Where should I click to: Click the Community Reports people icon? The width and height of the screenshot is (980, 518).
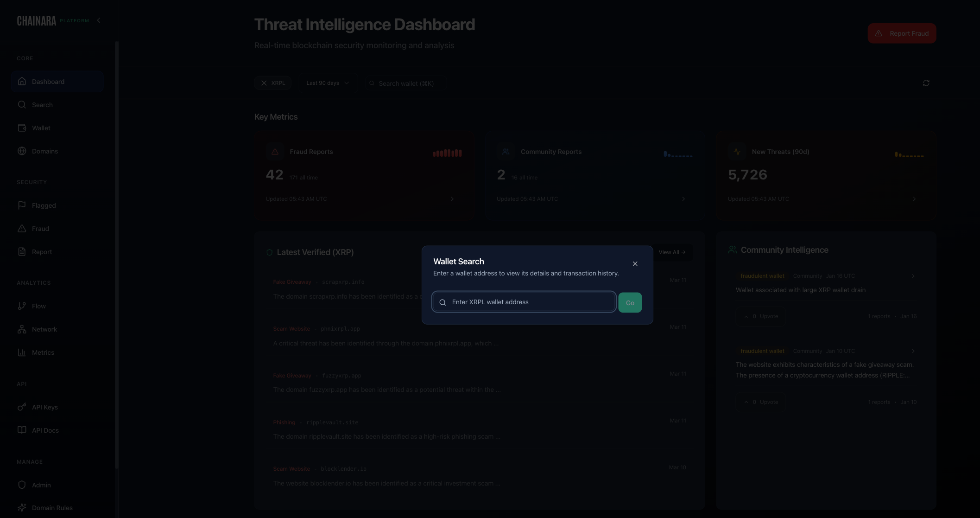coord(506,152)
